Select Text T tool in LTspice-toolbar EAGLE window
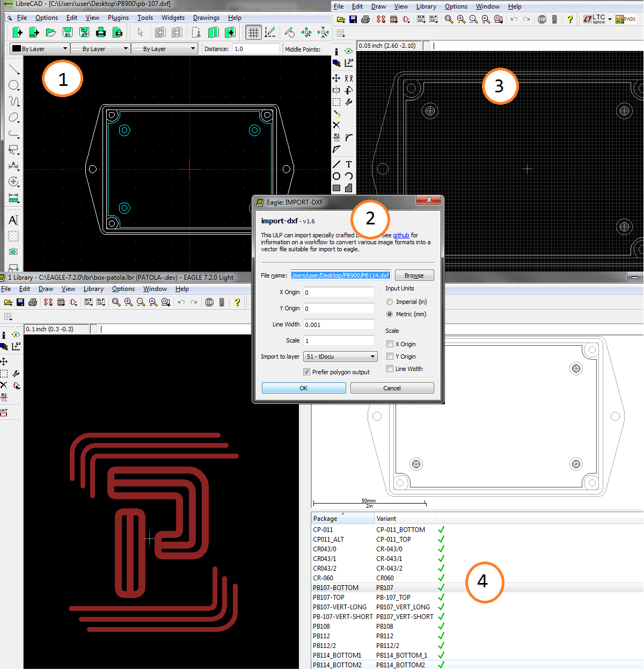The image size is (644, 670). click(349, 164)
